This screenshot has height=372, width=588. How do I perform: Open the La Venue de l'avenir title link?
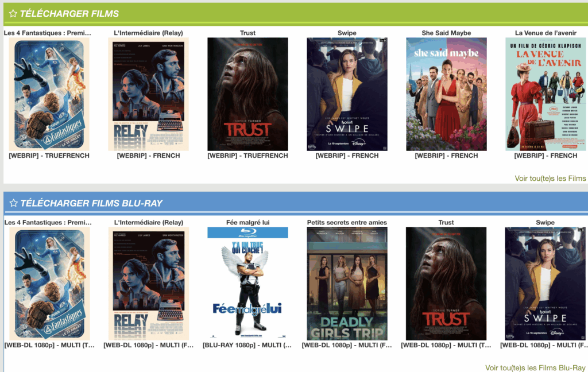point(545,33)
